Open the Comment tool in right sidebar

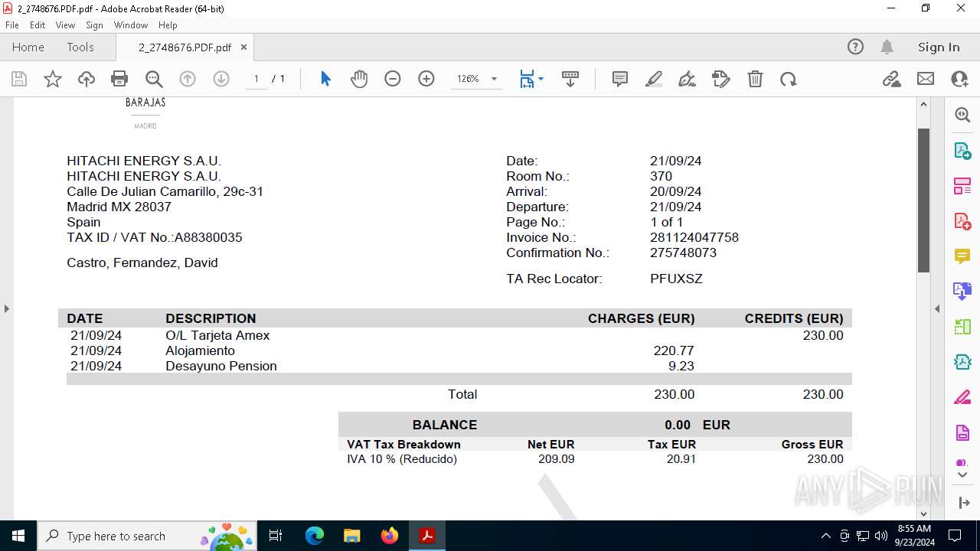pos(962,256)
